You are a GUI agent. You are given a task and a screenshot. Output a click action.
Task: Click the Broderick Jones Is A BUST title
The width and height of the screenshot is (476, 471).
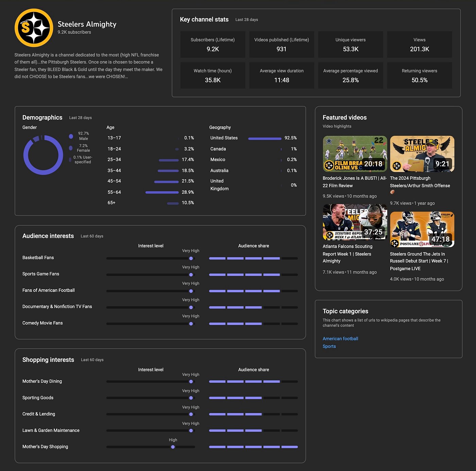355,182
